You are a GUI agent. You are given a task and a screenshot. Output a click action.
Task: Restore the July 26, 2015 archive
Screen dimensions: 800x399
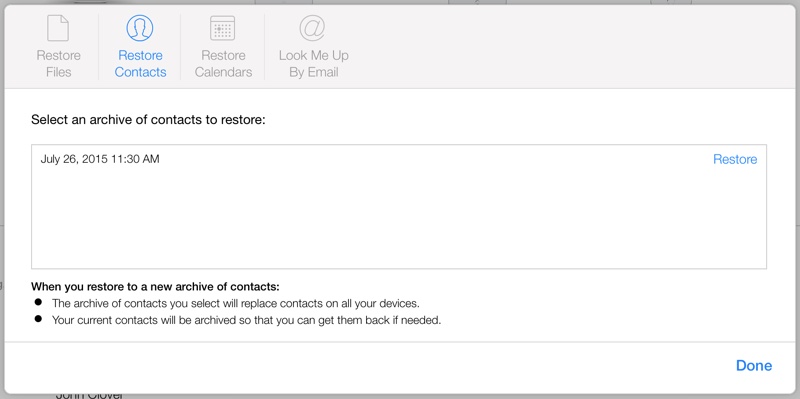click(735, 159)
